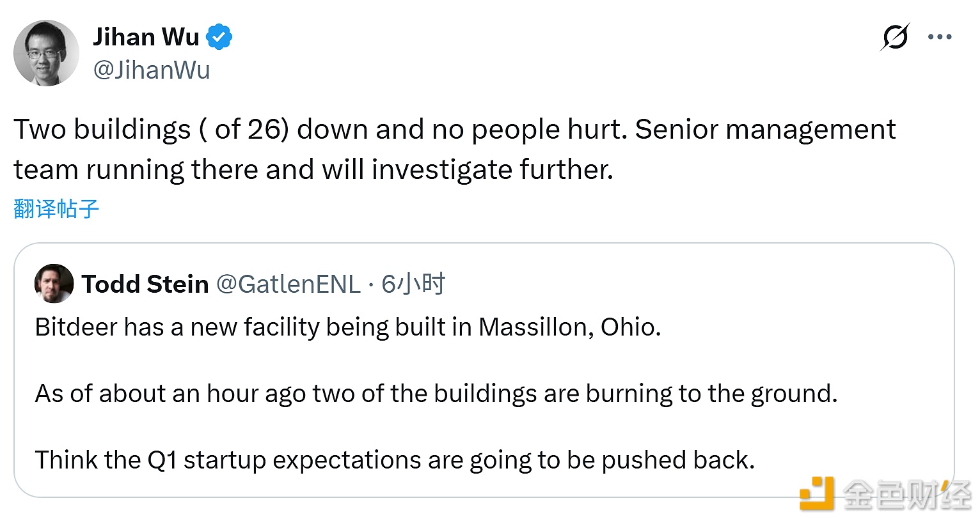Open the @GatlenENL handle

(x=288, y=284)
